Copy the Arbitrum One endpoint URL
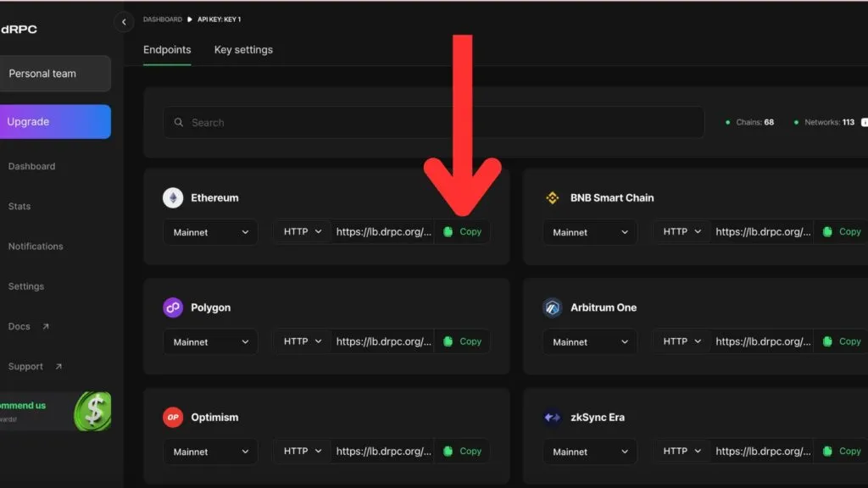 coord(842,341)
